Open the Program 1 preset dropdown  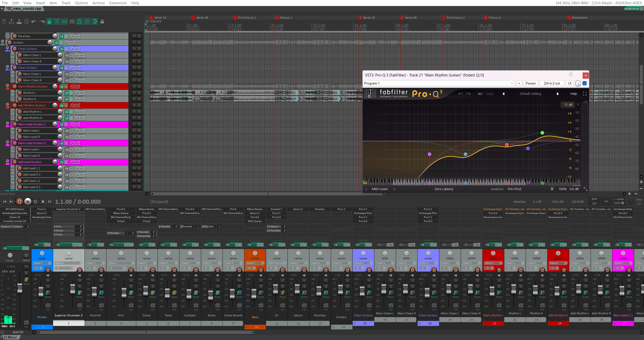[439, 83]
